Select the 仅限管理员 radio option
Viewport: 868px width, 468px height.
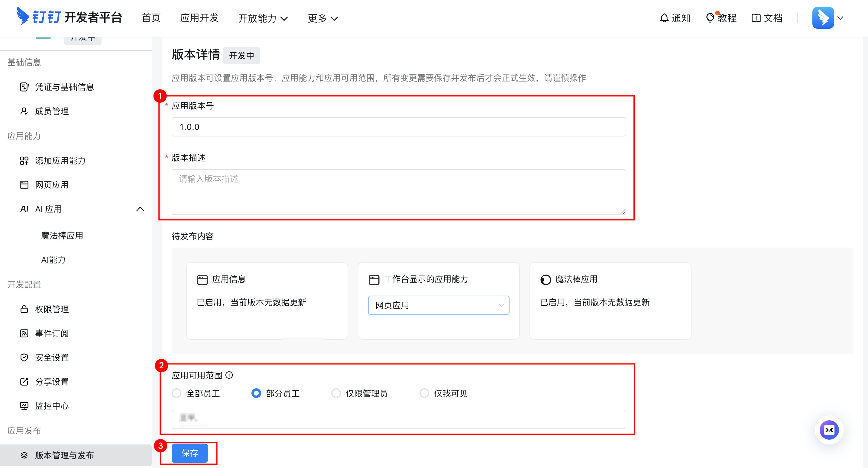(x=336, y=393)
